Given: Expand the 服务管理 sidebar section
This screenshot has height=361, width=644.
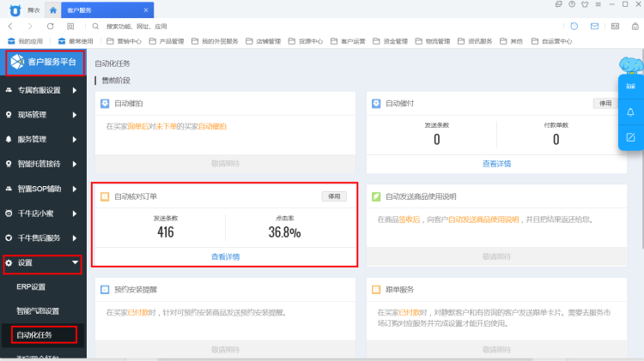Looking at the screenshot, I should click(x=43, y=139).
